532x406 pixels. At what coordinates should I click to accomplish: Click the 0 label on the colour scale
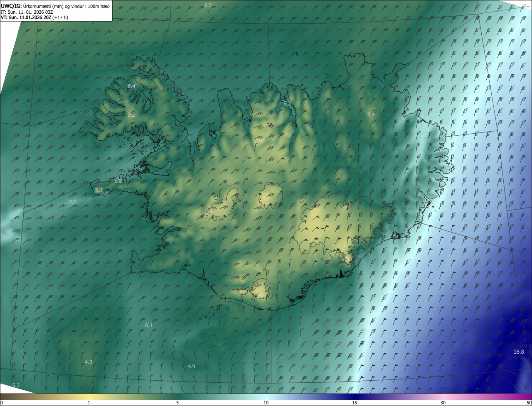[x=1, y=403]
